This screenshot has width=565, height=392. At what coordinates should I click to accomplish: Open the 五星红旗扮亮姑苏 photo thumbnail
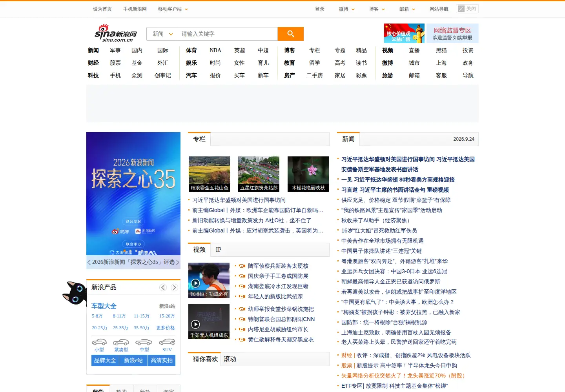pyautogui.click(x=259, y=174)
